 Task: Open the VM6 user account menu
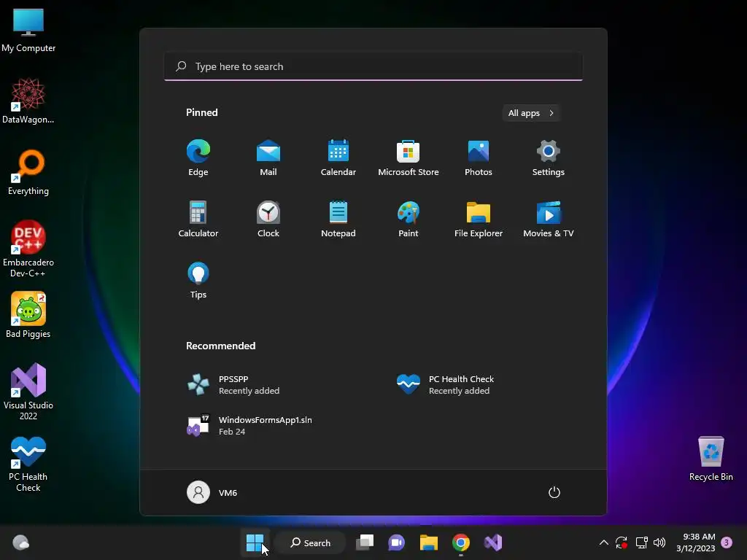[x=212, y=492]
